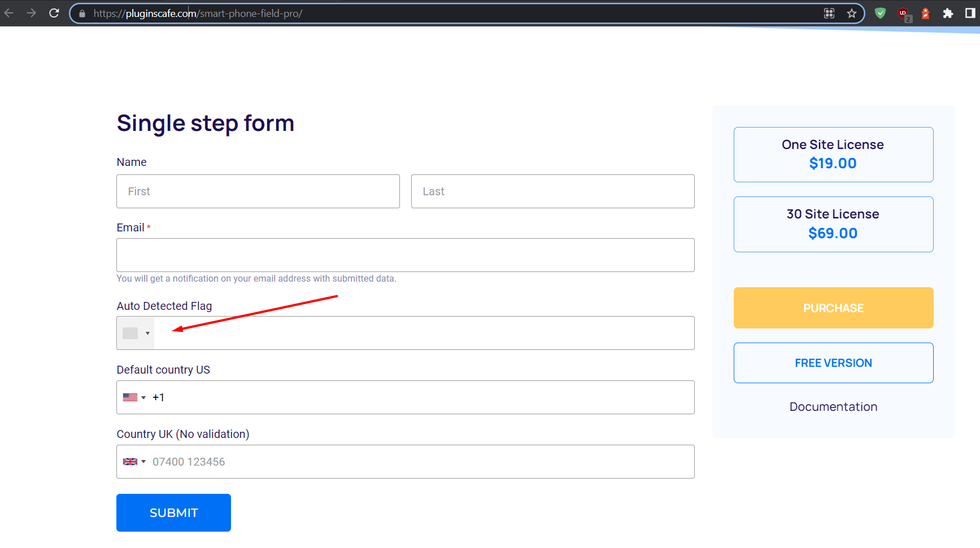
Task: Bookmark this page with the star icon
Action: pyautogui.click(x=852, y=14)
